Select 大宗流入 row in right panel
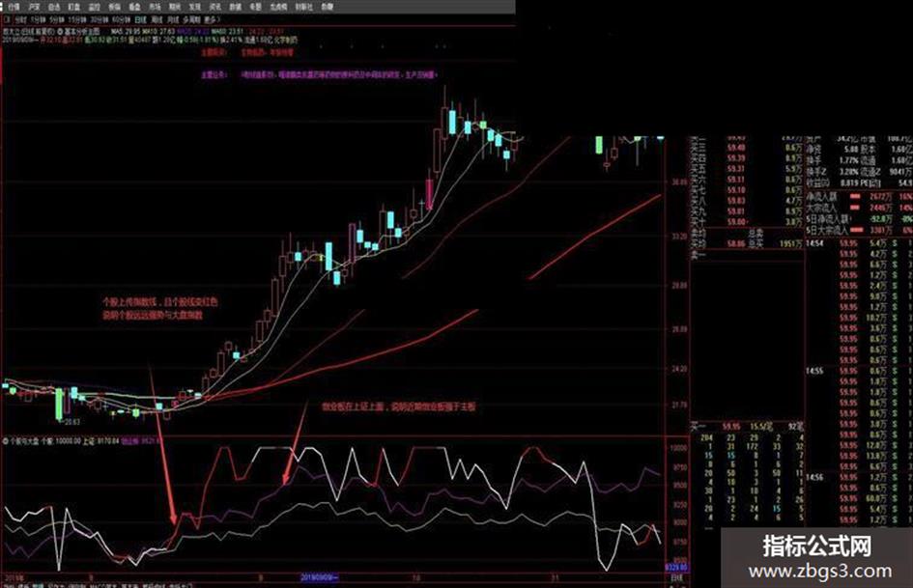The image size is (913, 588). pos(860,208)
